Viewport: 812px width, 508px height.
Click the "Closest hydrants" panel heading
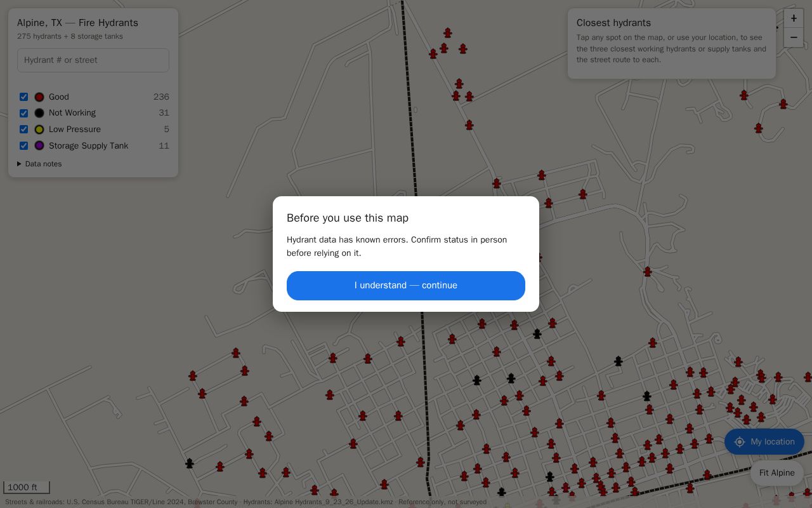(613, 23)
